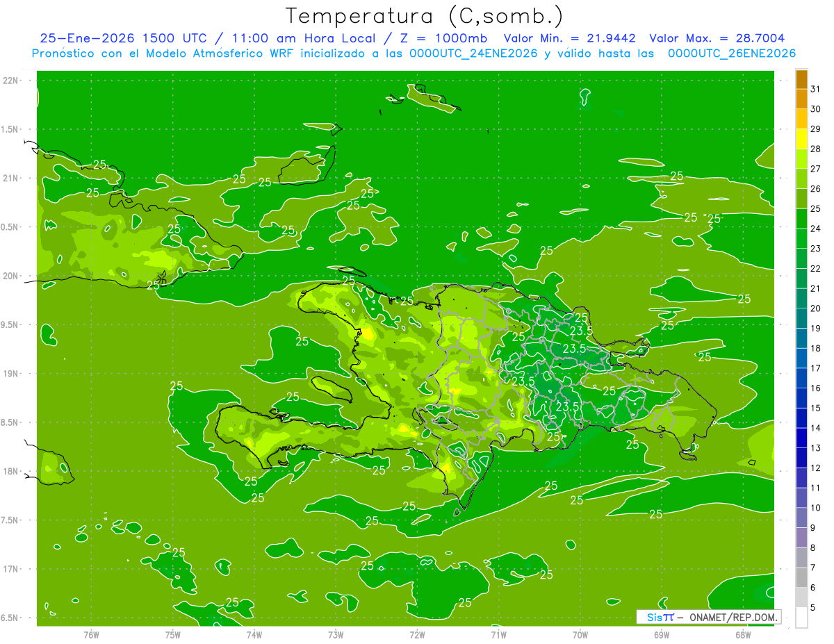Viewport: 834px width, 644px height.
Task: Click the 'Valor Max. = 28.7004' text
Action: coord(717,38)
